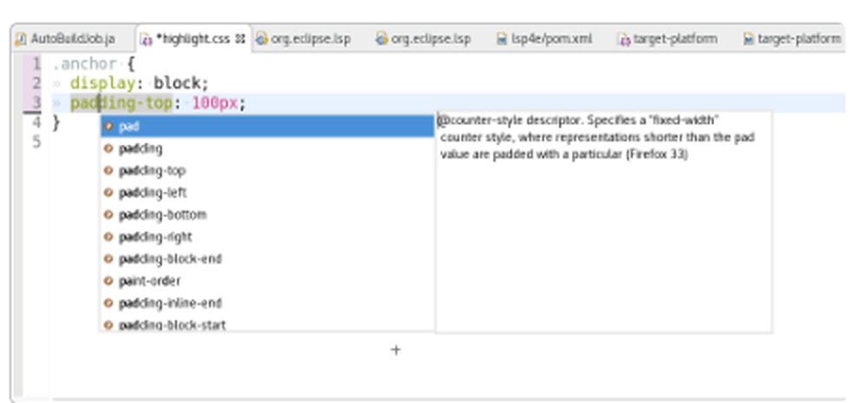Click the property icon beside 'padding-left'
The height and width of the screenshot is (403, 868).
point(108,193)
